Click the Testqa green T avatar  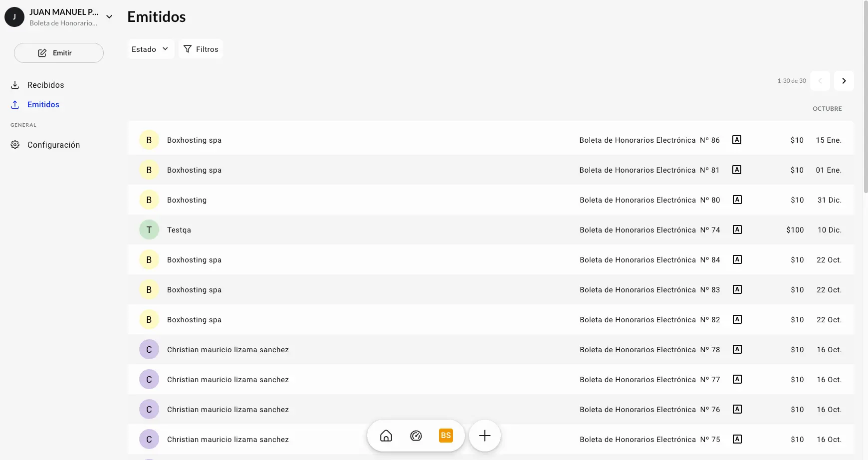tap(149, 230)
